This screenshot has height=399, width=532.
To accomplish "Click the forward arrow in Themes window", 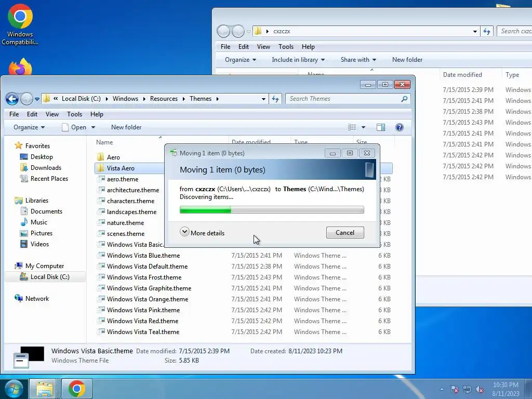I will coord(26,99).
